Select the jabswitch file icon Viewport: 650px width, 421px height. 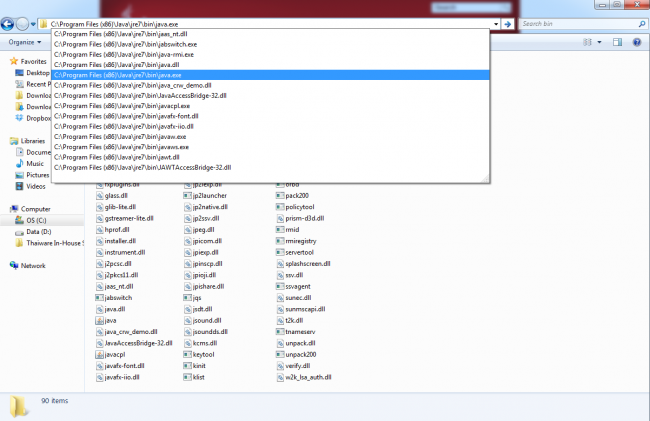pyautogui.click(x=99, y=298)
